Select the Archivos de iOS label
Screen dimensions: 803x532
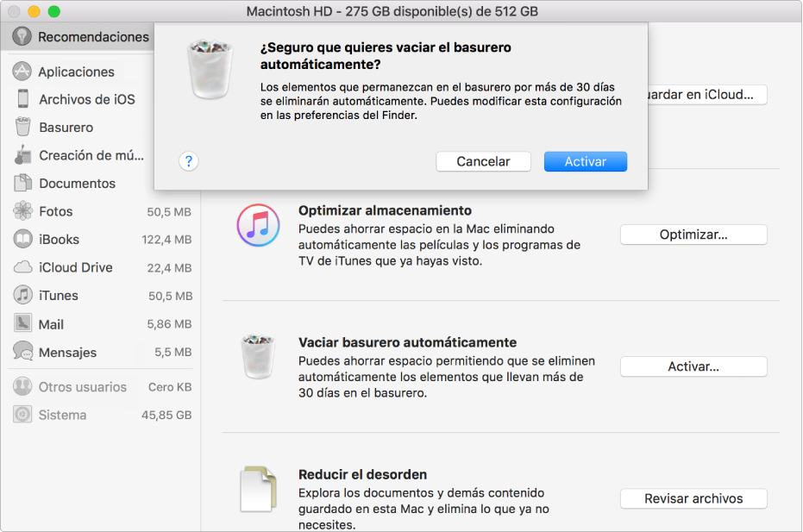point(87,99)
